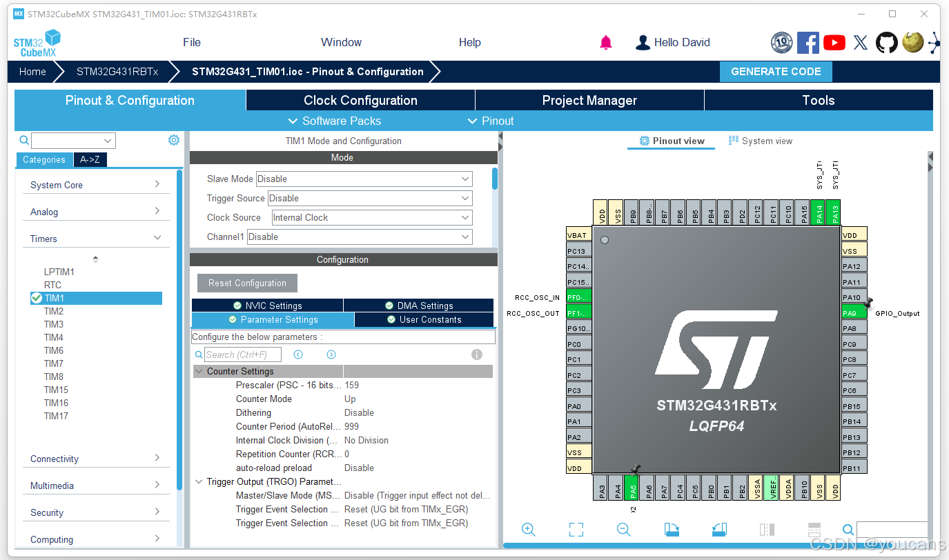Open the NVIC Settings tab
This screenshot has height=560, width=949.
(x=267, y=306)
